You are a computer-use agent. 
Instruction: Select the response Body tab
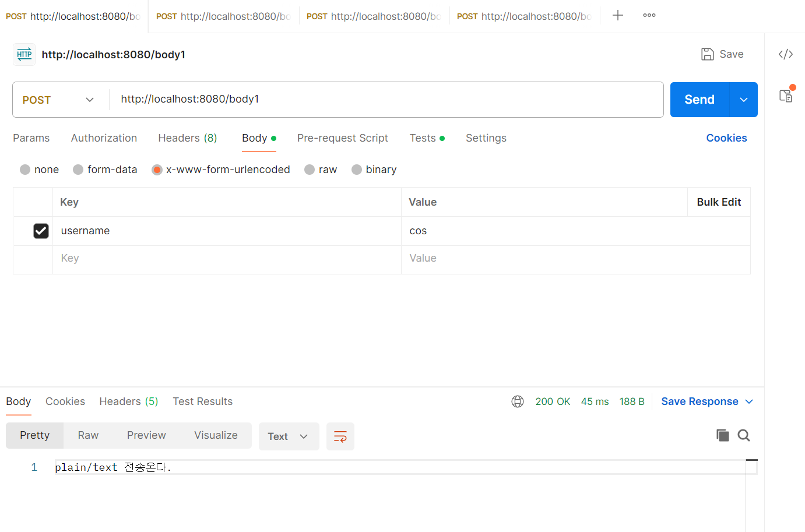19,401
